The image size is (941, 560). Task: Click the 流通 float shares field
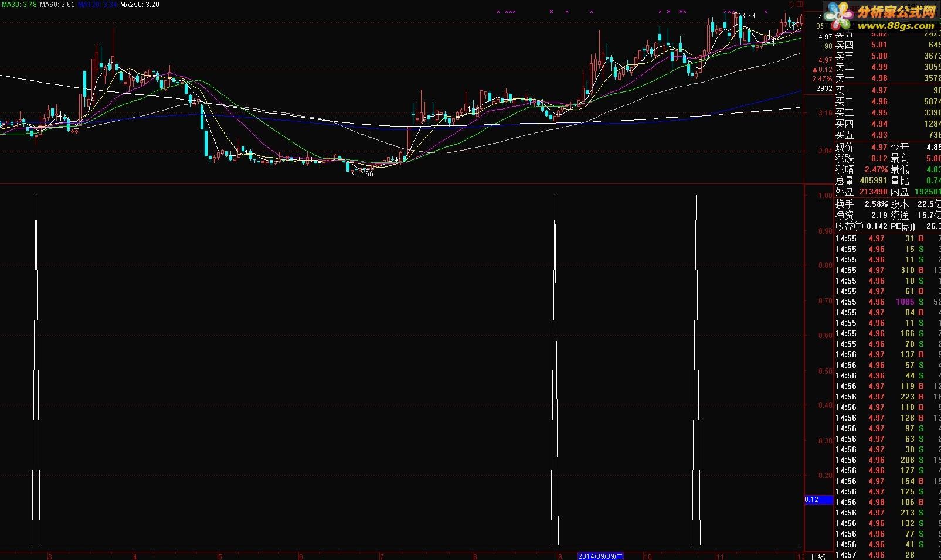pos(916,215)
